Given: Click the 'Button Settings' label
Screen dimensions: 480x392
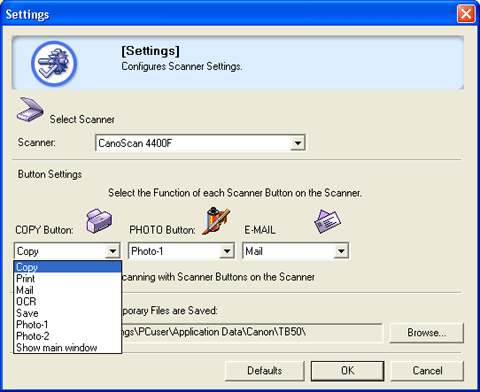Looking at the screenshot, I should click(50, 174).
